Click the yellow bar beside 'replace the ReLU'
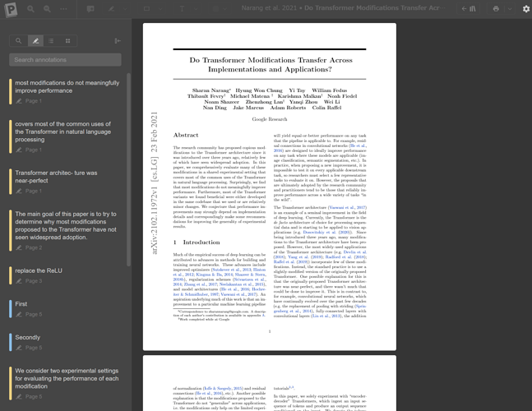Image resolution: width=532 pixels, height=411 pixels. [x=11, y=275]
